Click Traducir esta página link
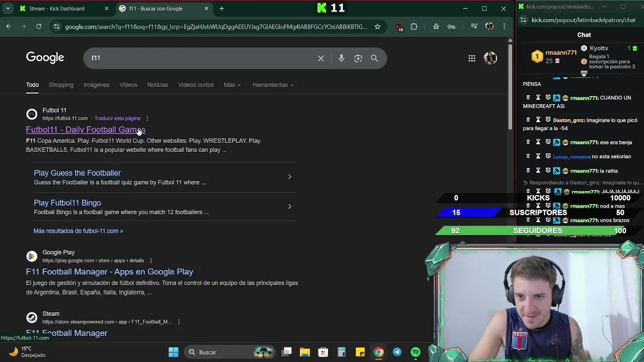This screenshot has width=644, height=362. [117, 119]
